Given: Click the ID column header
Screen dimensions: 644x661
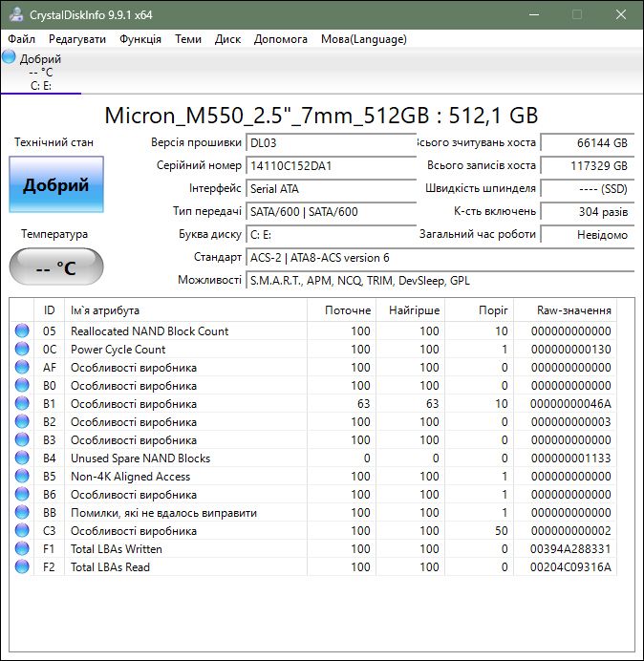Looking at the screenshot, I should click(49, 310).
